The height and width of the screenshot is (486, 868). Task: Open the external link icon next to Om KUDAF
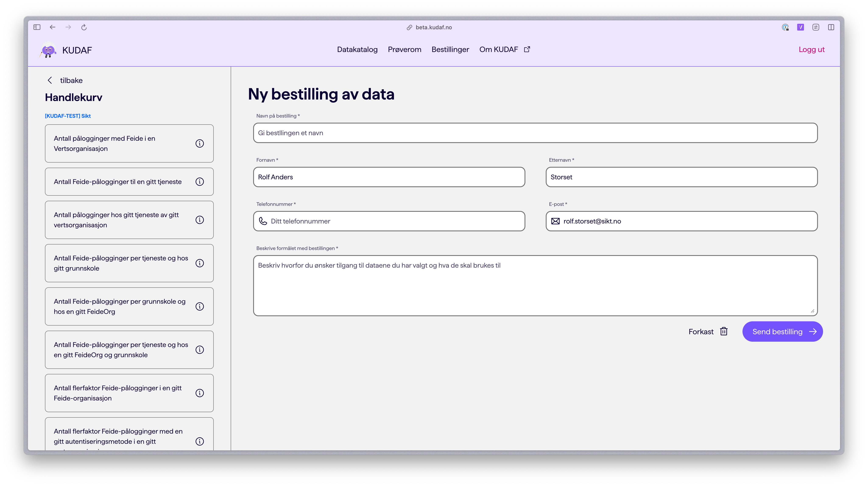point(527,49)
